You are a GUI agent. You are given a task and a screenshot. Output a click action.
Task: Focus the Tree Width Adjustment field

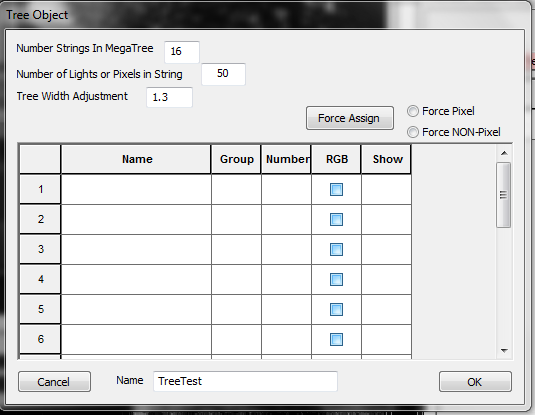point(170,97)
